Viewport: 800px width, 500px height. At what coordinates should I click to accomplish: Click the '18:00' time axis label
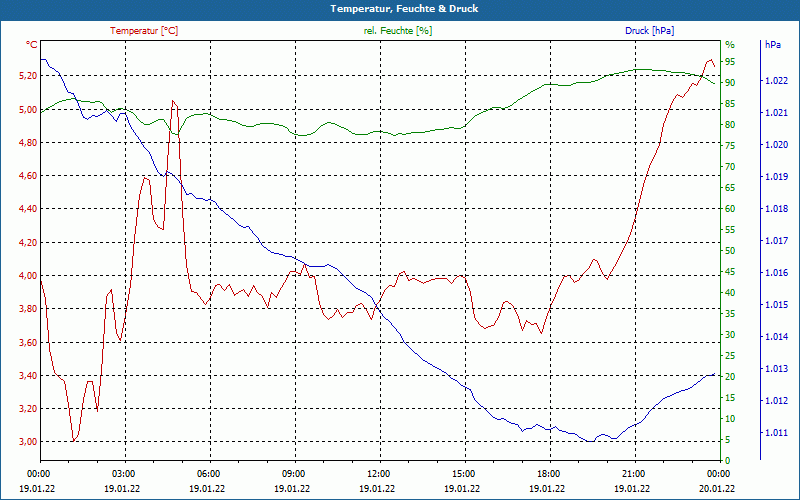[x=547, y=474]
